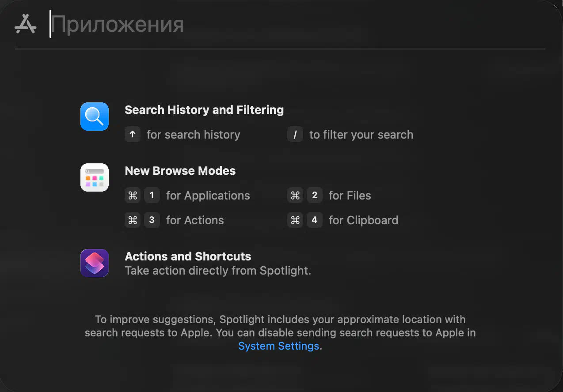Click the number 3 keycap for Actions
The height and width of the screenshot is (392, 563).
pos(152,220)
